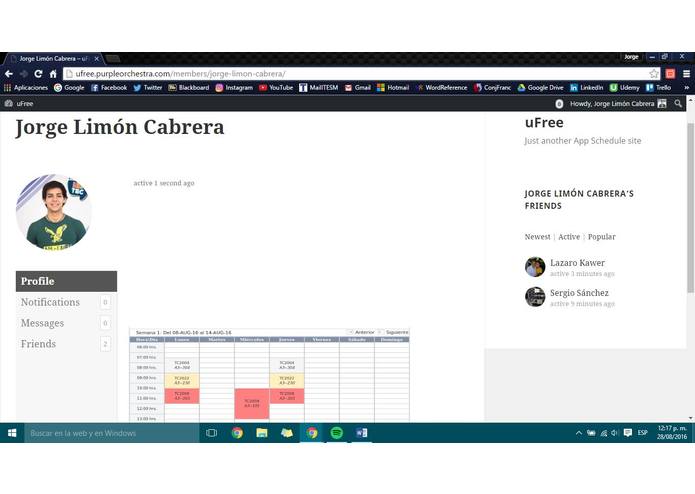Click Jorge's profile avatar photo
Image resolution: width=695 pixels, height=494 pixels.
click(54, 213)
